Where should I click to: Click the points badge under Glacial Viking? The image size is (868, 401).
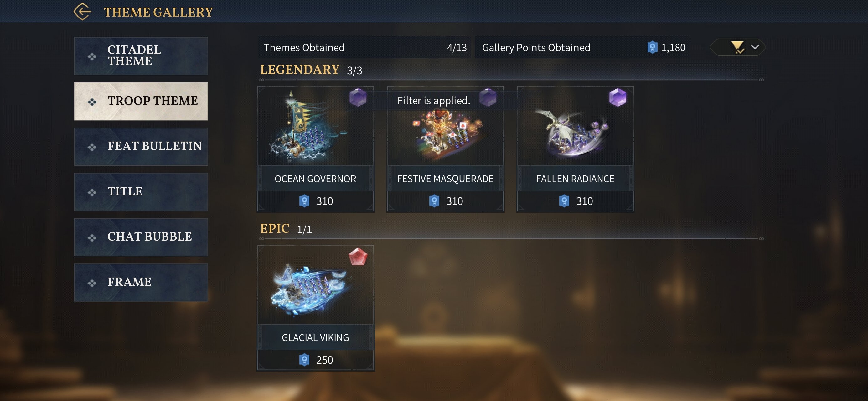(304, 360)
